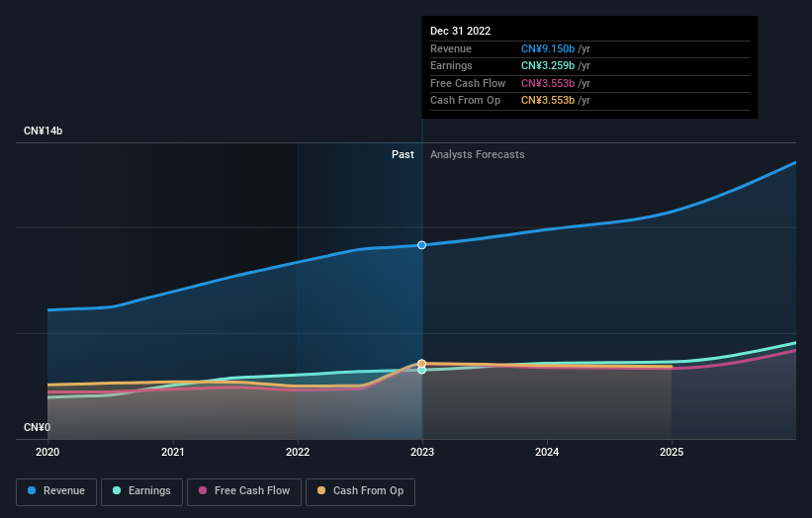Click the Free Cash Flow label in tooltip
Image resolution: width=812 pixels, height=518 pixels.
click(468, 83)
